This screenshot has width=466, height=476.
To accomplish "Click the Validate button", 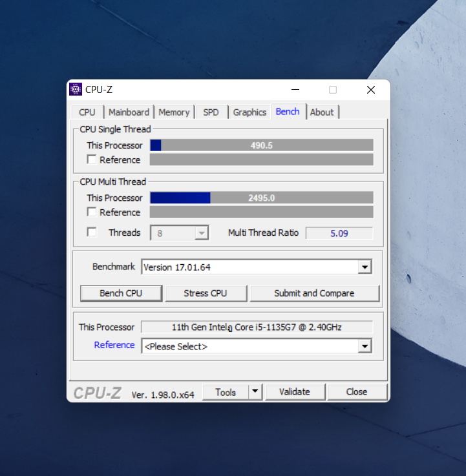I will [295, 392].
